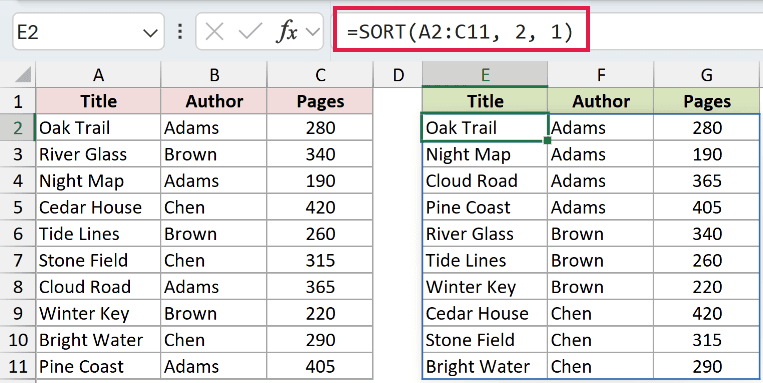Select column E header
Viewport: 763px width, 383px height.
(x=485, y=74)
